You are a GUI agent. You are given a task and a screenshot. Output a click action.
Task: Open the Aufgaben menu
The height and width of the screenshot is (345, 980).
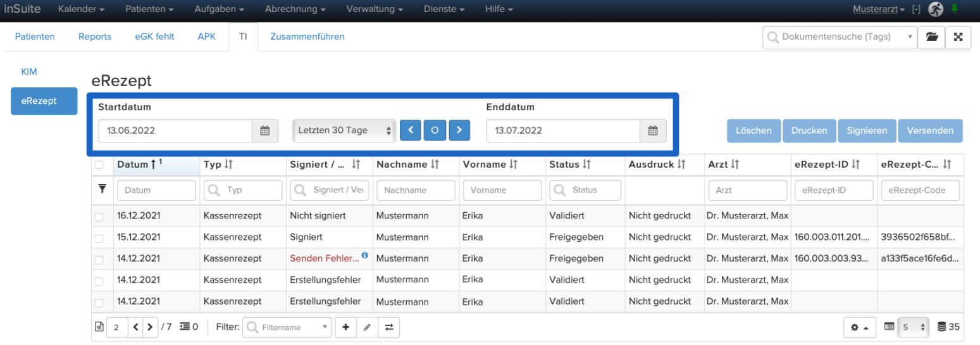tap(219, 9)
